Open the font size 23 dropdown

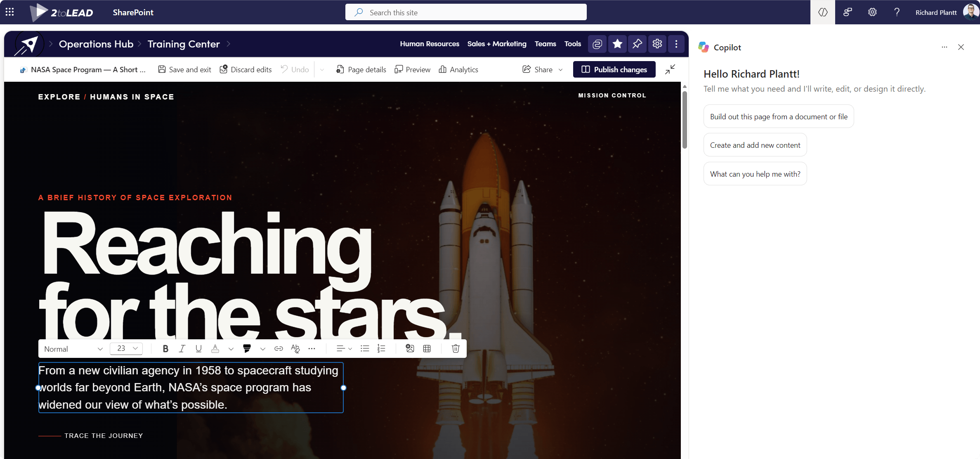coord(126,349)
